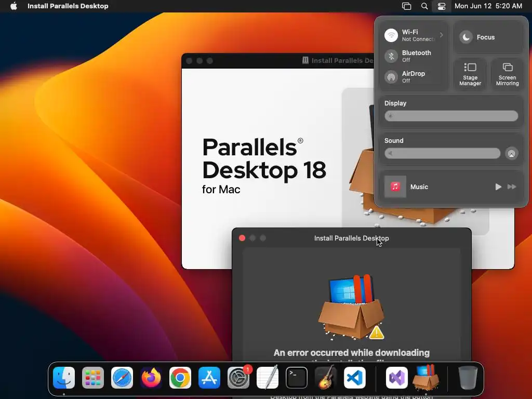Enable Stage Manager tile
The image size is (532, 399).
pos(470,74)
